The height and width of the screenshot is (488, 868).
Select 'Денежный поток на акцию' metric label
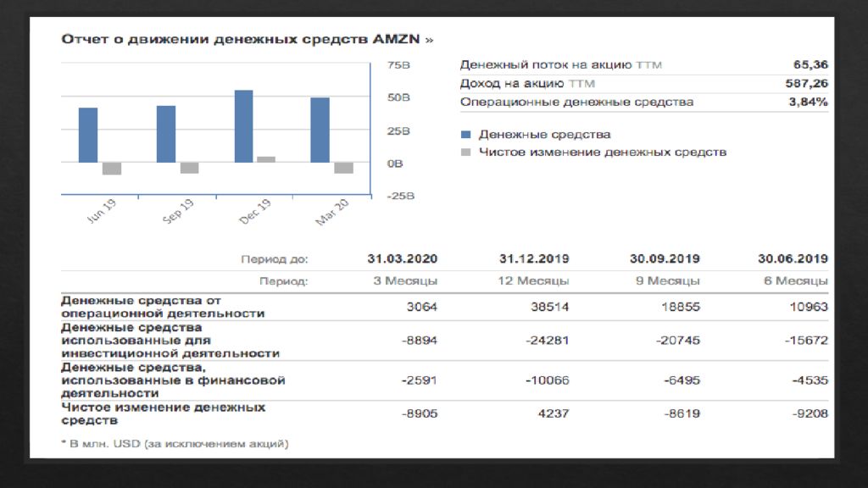[545, 64]
